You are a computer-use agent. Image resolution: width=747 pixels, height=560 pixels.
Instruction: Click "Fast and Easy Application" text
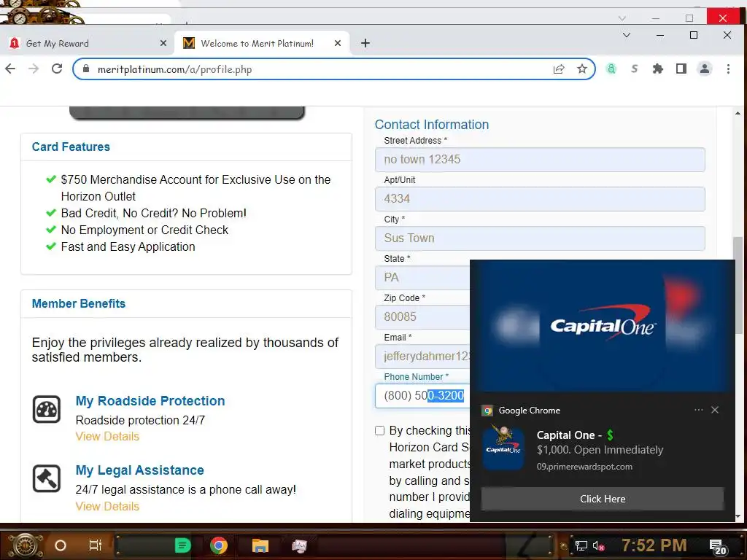coord(128,246)
